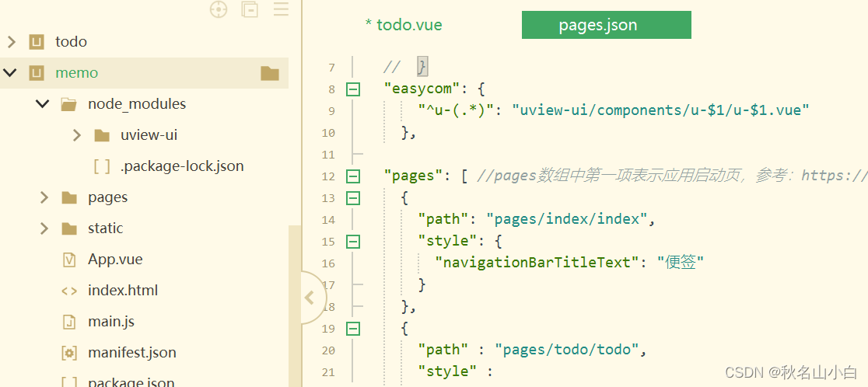Click the todo project icon
The width and height of the screenshot is (868, 387).
(x=37, y=42)
